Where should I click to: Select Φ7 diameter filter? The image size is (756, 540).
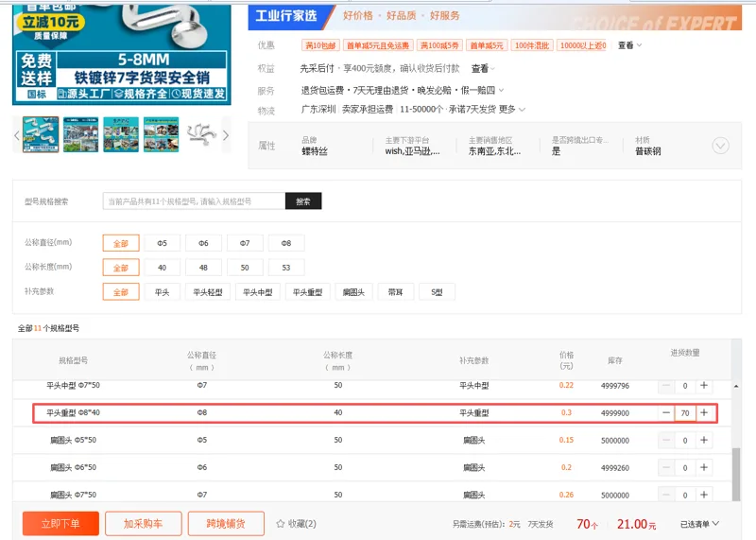(245, 243)
